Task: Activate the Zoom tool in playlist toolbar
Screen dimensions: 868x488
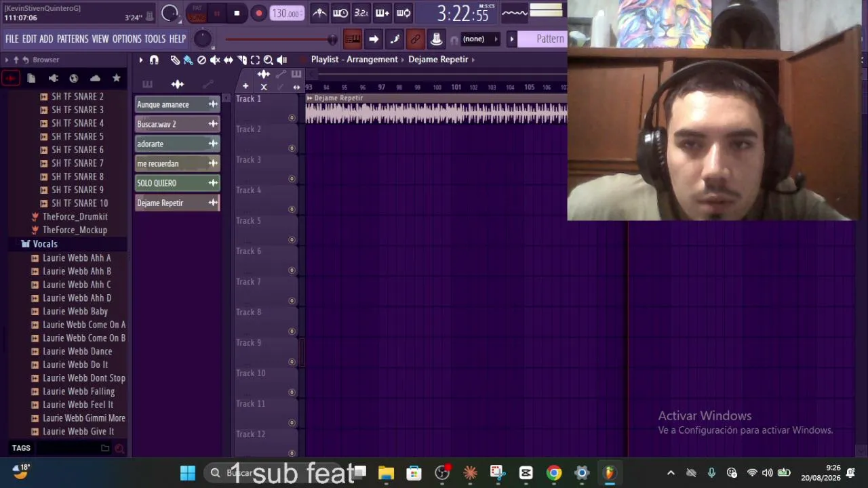Action: [x=269, y=60]
